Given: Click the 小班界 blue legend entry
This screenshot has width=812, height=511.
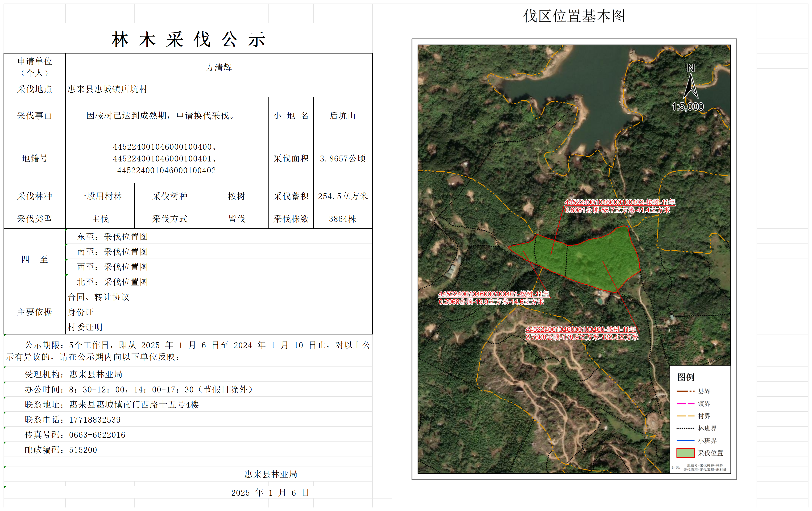Looking at the screenshot, I should coord(697,441).
